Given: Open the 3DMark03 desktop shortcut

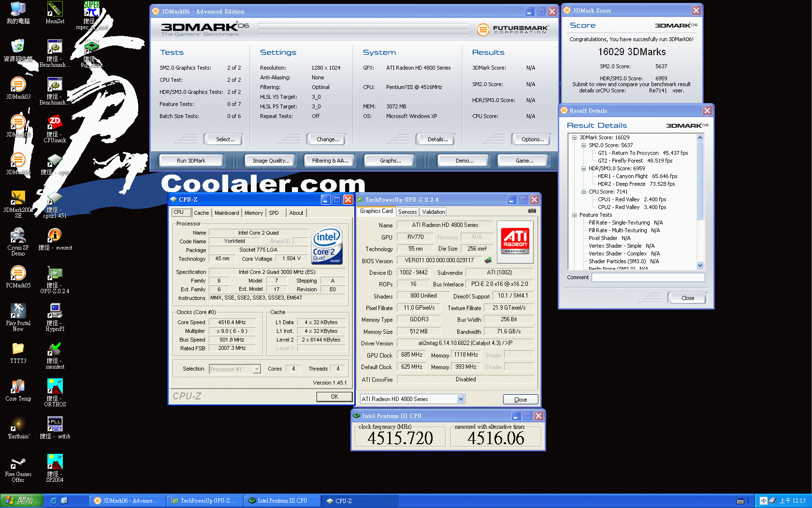Looking at the screenshot, I should (18, 88).
